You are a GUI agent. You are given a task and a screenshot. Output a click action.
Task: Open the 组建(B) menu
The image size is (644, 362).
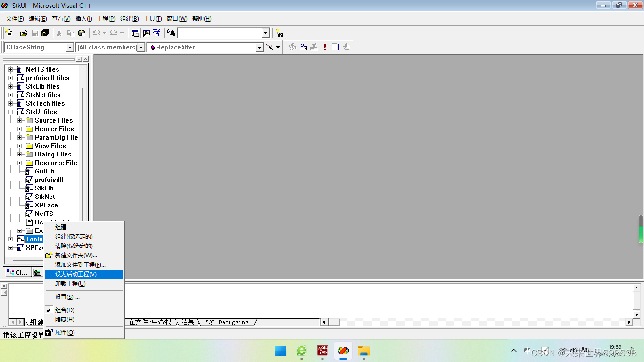[x=129, y=19]
